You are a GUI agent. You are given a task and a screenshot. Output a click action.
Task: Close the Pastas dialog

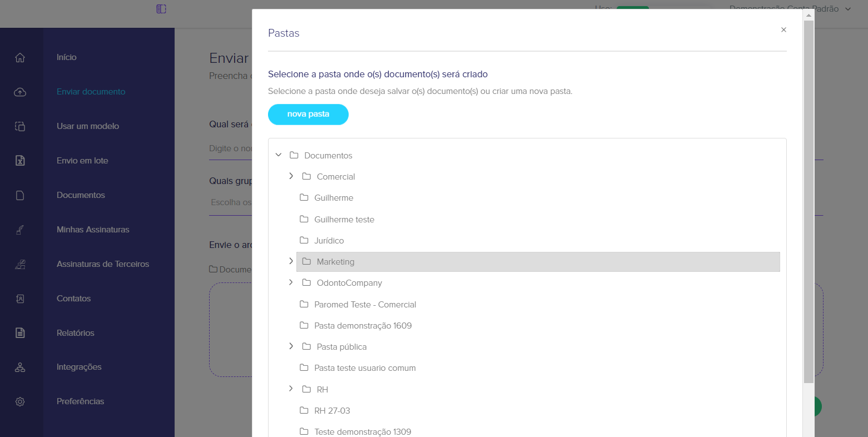783,29
